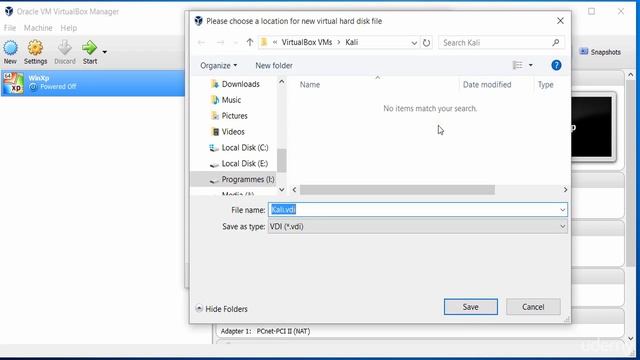The height and width of the screenshot is (360, 640).
Task: Go up one folder level
Action: click(x=250, y=42)
